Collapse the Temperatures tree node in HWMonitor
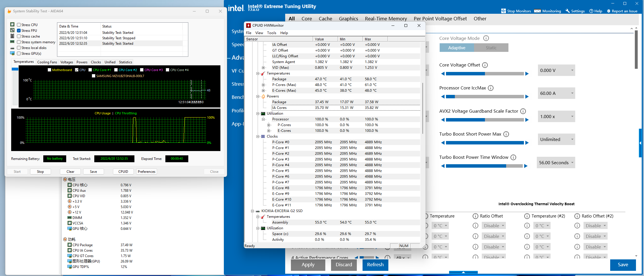 [258, 73]
